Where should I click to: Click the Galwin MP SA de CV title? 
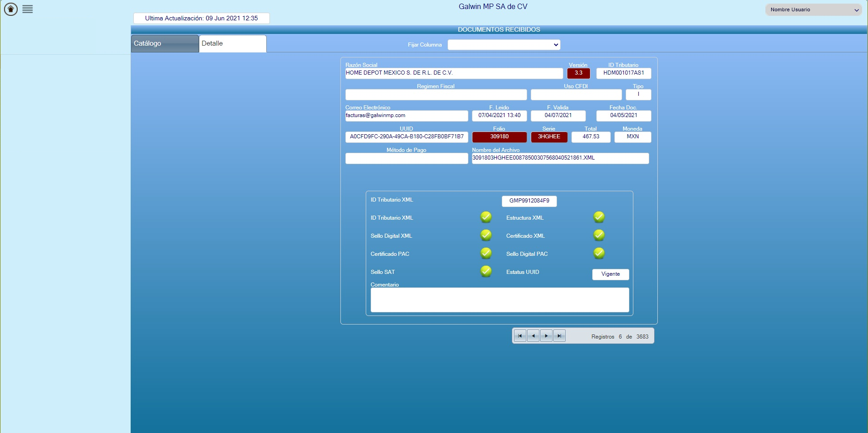(x=493, y=6)
